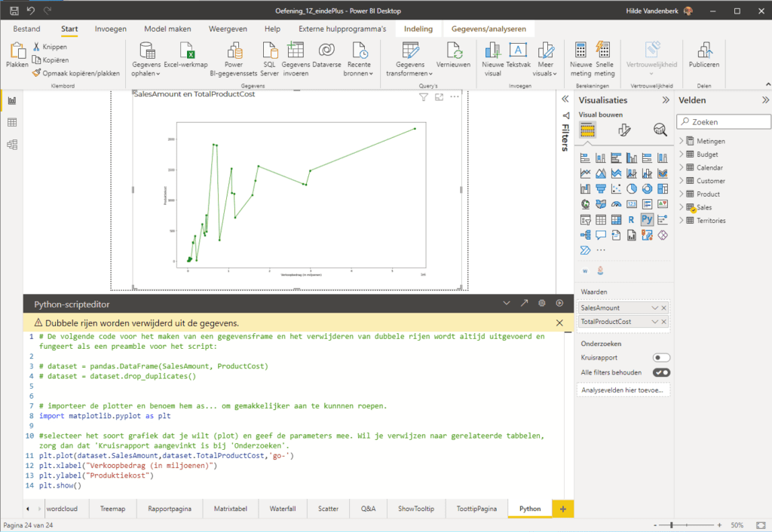772x532 pixels.
Task: Select the R script visual icon
Action: click(631, 219)
